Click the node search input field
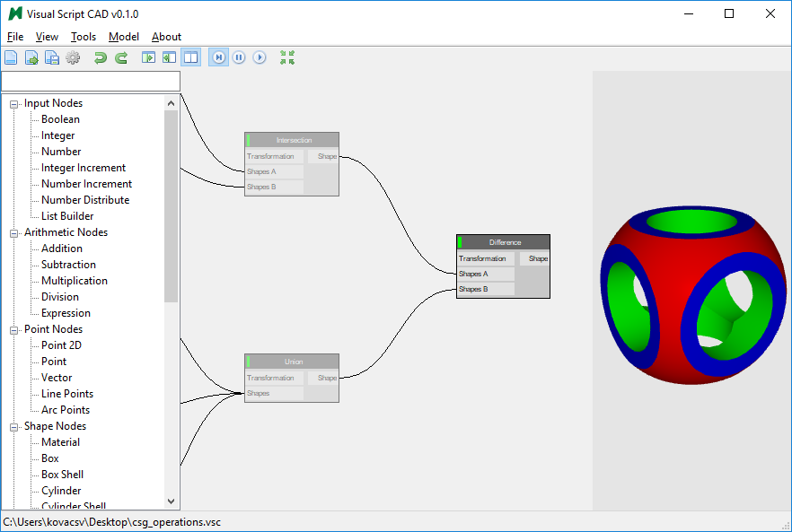 click(91, 82)
